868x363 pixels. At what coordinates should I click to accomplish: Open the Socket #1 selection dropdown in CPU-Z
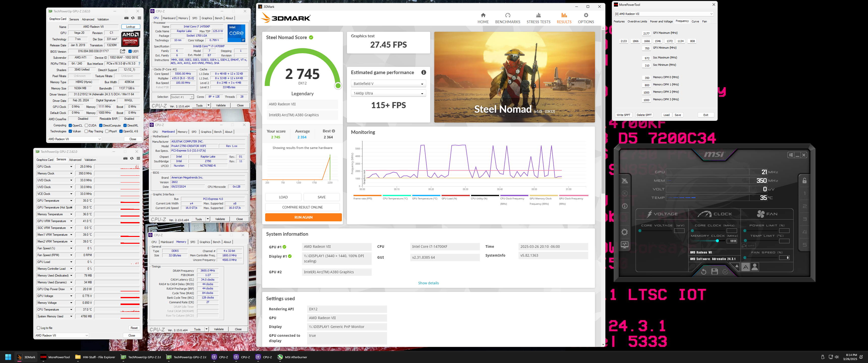(182, 97)
